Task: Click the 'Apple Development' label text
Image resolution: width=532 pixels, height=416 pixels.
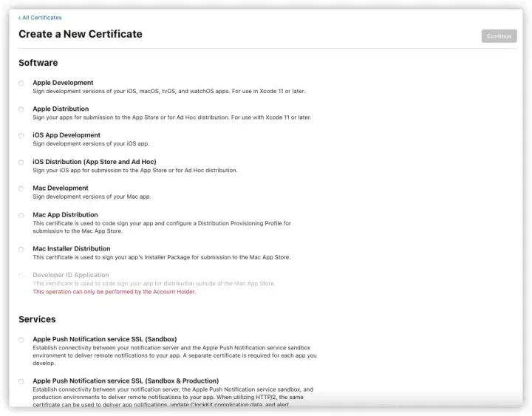Action: click(x=63, y=83)
